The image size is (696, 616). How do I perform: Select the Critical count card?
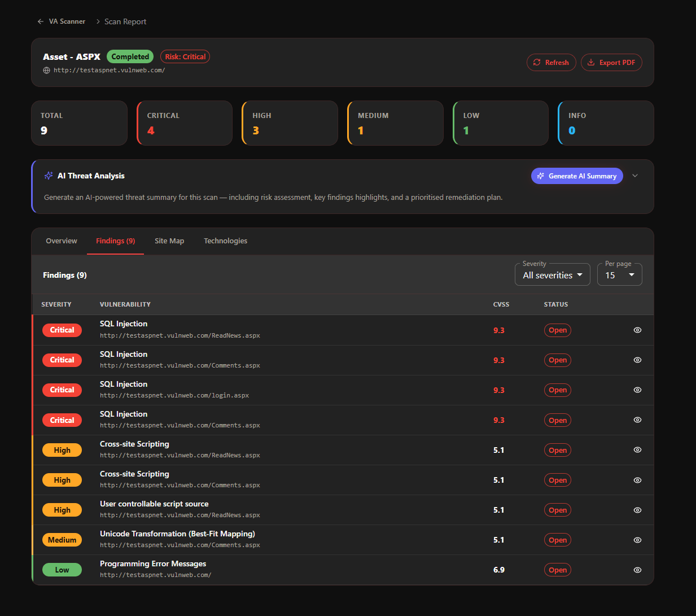(185, 123)
